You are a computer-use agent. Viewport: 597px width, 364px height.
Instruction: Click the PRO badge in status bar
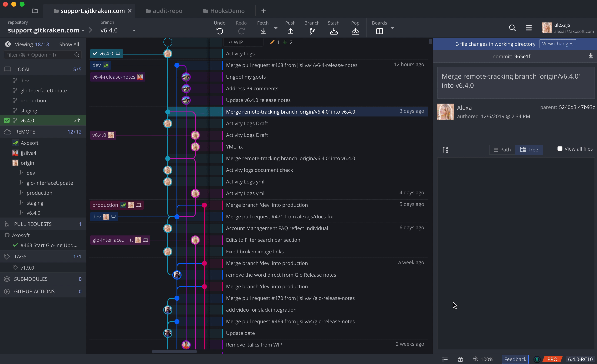coord(552,359)
